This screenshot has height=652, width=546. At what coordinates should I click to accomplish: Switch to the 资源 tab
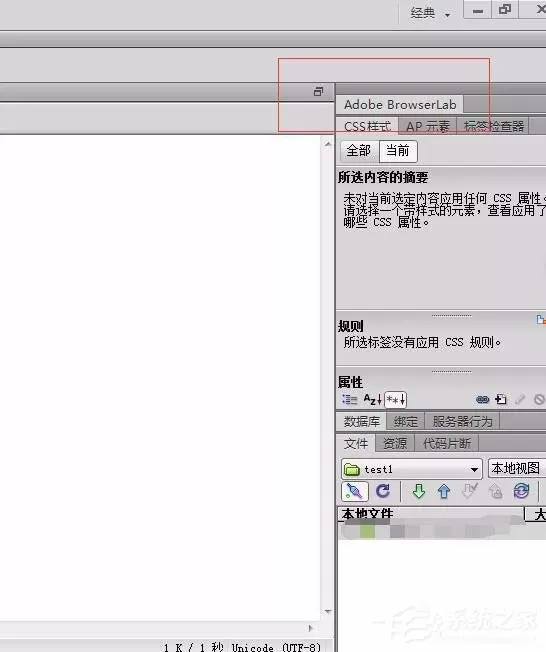click(395, 444)
